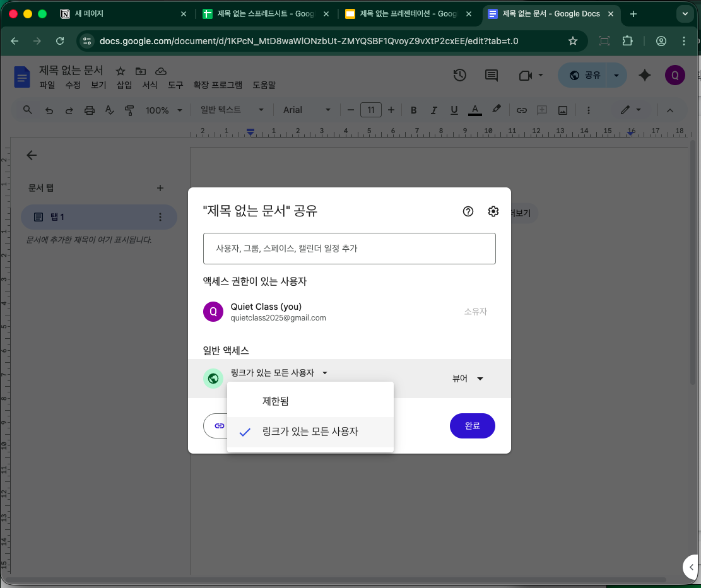Click the add people input field
This screenshot has height=588, width=701.
349,249
